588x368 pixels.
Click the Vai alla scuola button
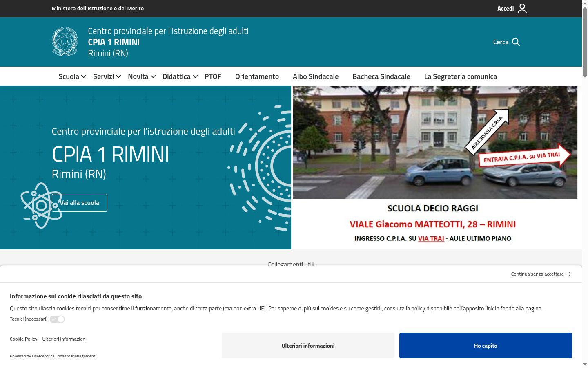point(80,203)
